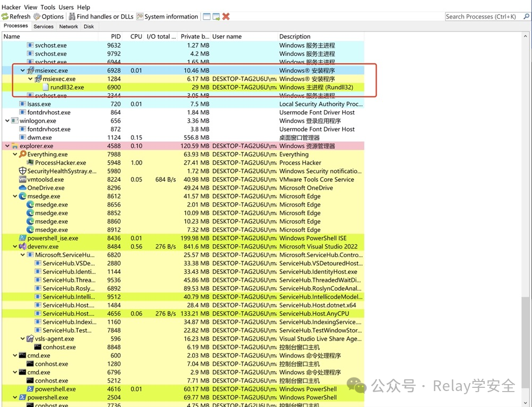Switch to the Disk tab
Screen dimensions: 532x407
(89, 27)
